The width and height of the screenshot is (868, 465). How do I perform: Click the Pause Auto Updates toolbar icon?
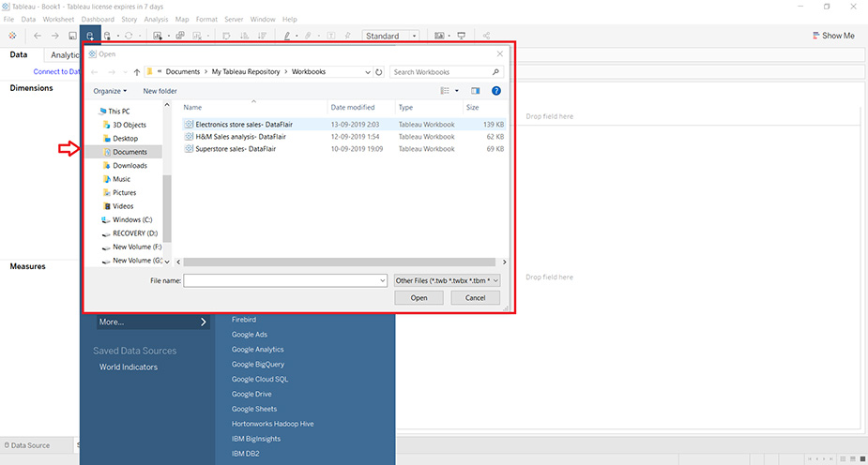(107, 36)
